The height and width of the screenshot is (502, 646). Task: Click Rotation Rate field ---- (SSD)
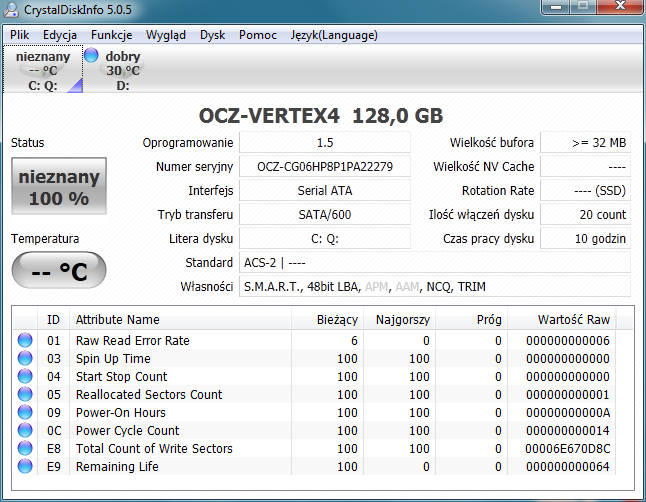click(x=585, y=190)
